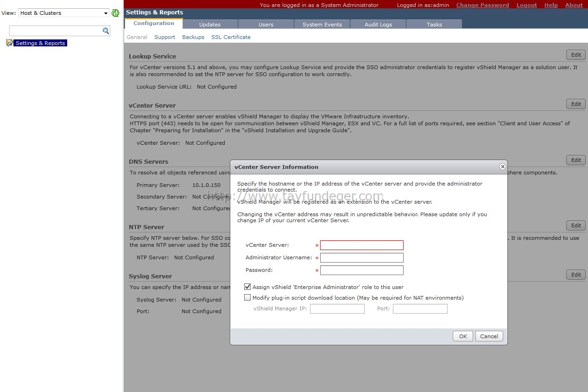Click the vShield Manager IP field
The image size is (588, 392).
(x=337, y=308)
